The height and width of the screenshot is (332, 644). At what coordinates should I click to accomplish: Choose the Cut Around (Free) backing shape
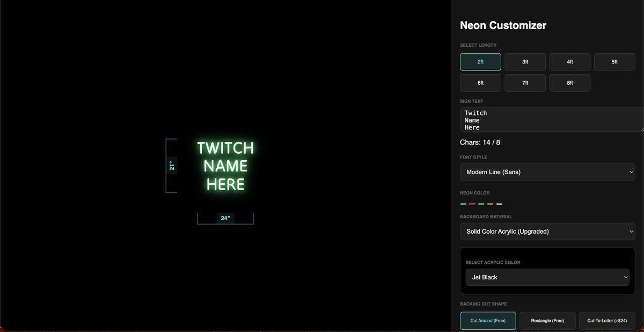pyautogui.click(x=488, y=321)
